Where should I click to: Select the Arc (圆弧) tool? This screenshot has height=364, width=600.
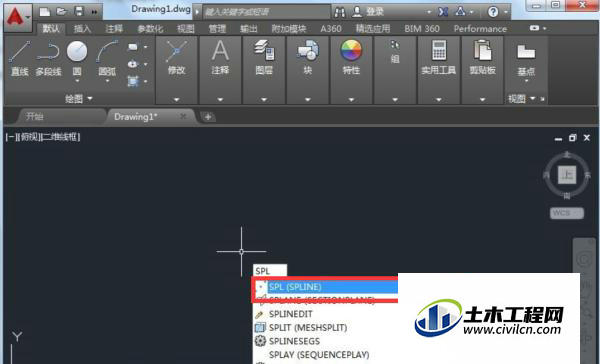tap(107, 58)
